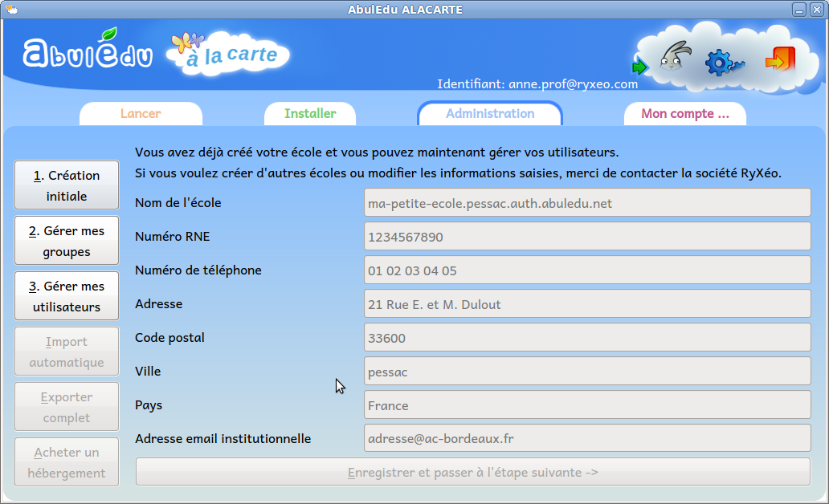
Task: Click the red logout door icon
Action: pos(780,59)
